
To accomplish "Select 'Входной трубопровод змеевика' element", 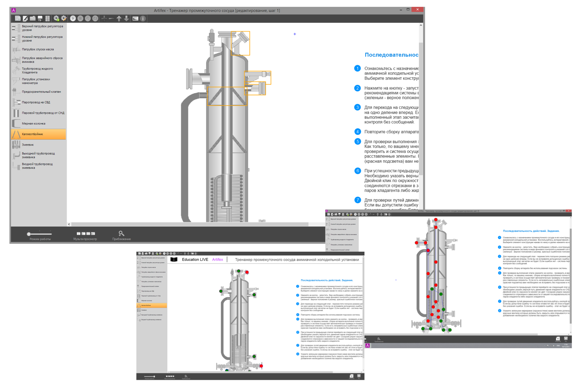I will (x=39, y=166).
